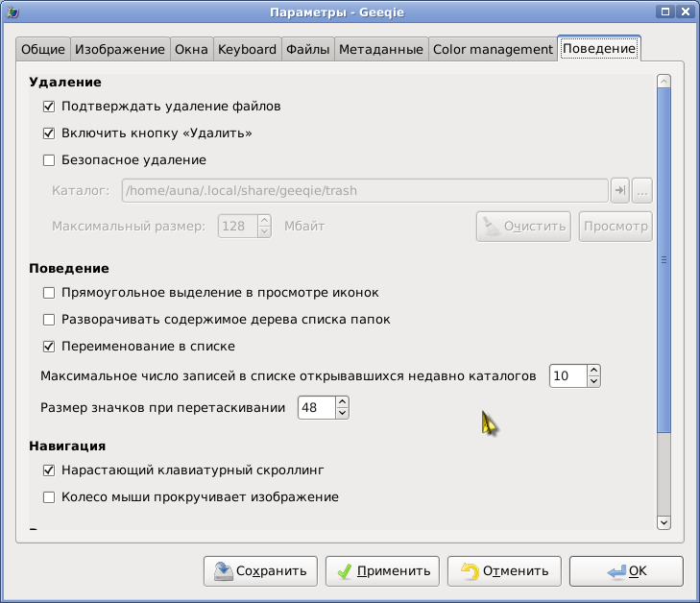Click the Geeqie app icon in title bar
700x603 pixels.
12,12
